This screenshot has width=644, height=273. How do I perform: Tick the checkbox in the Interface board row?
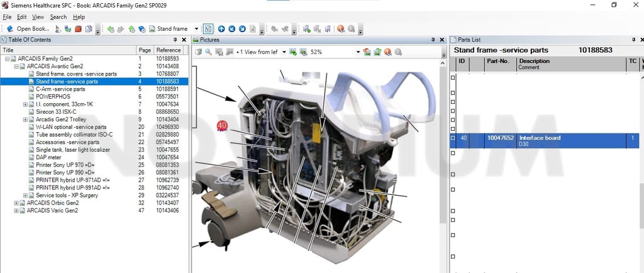click(453, 138)
